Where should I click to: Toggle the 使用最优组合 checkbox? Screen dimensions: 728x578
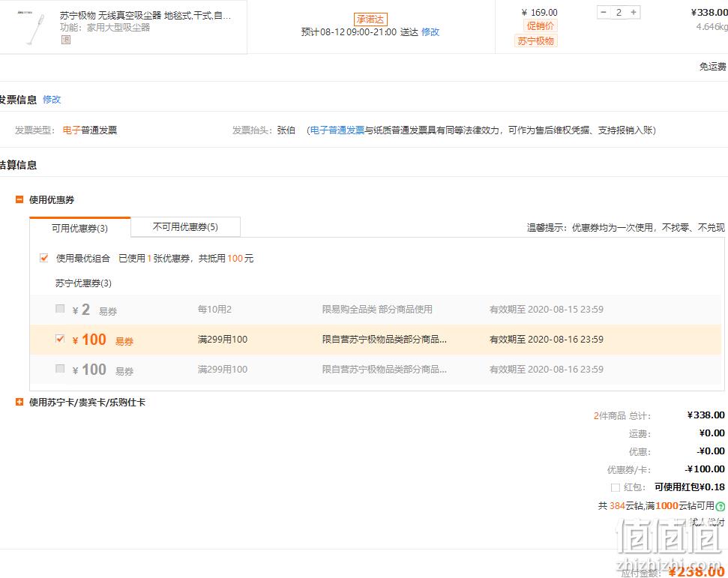coord(44,258)
